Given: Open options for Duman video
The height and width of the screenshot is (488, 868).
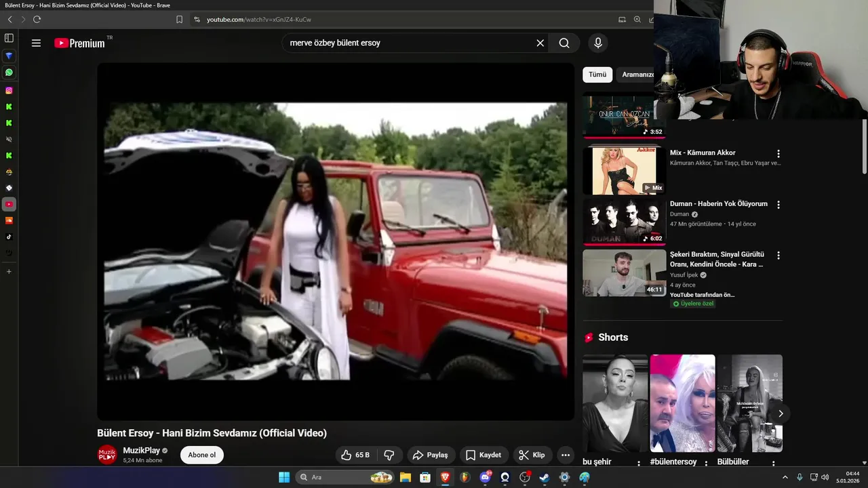Looking at the screenshot, I should [x=778, y=205].
